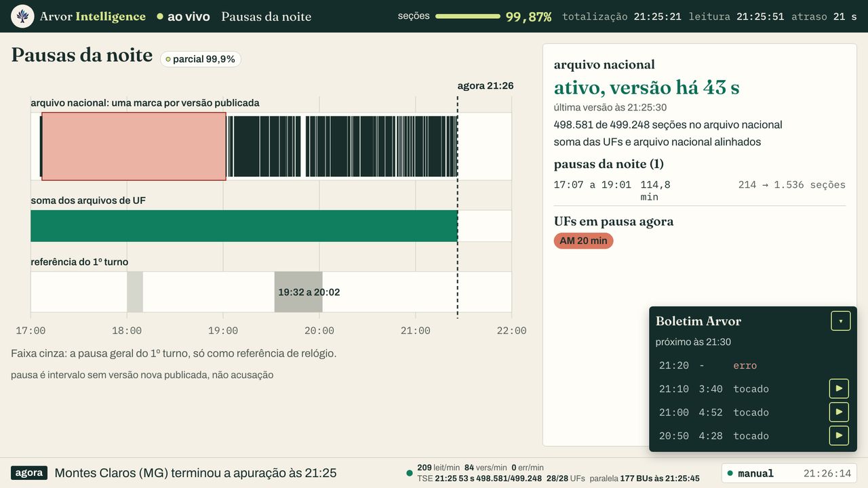Viewport: 868px width, 488px height.
Task: Select the 17:07 a 19:01 pause row
Action: point(700,190)
